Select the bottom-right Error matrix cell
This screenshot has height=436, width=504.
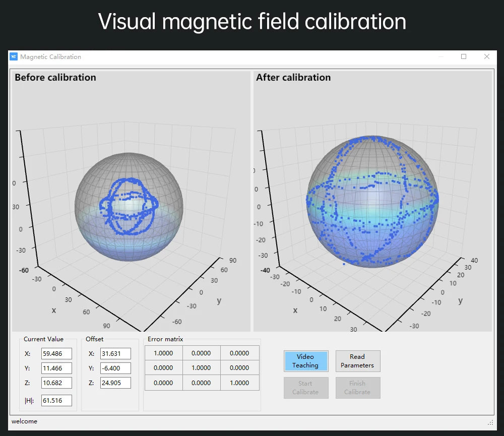tap(240, 383)
